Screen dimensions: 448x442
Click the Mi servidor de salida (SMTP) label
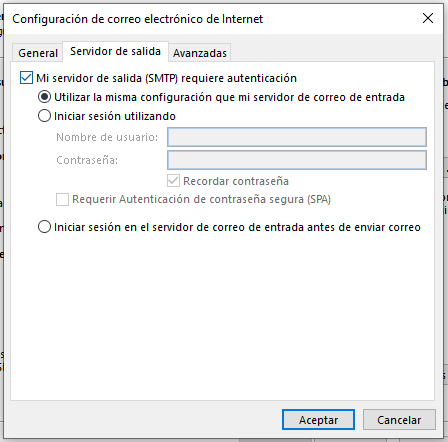pos(166,78)
